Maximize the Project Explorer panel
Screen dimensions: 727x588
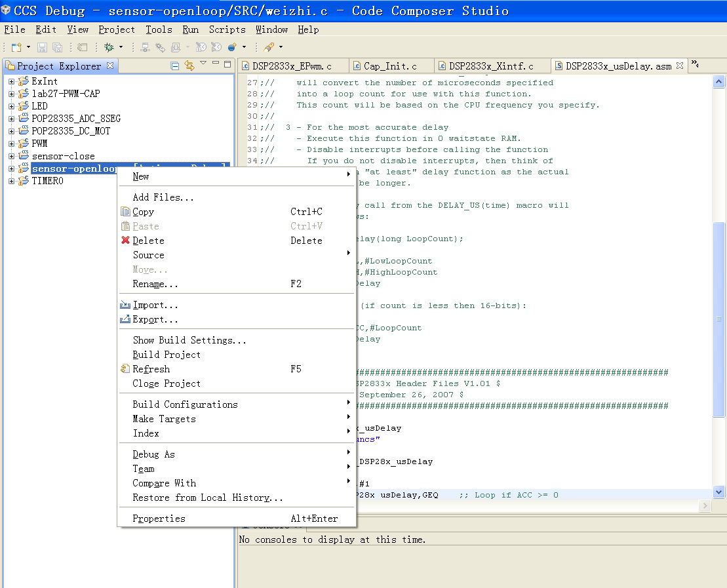227,64
